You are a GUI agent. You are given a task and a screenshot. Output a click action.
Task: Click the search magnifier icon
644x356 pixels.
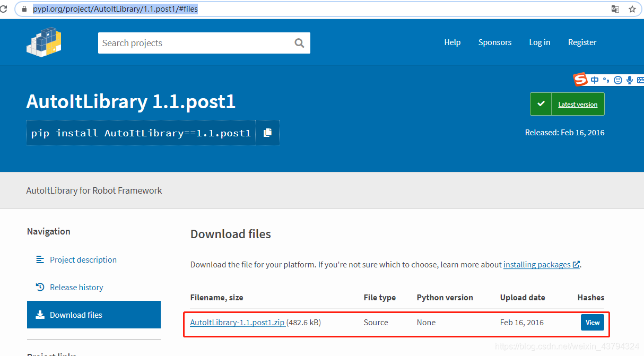pyautogui.click(x=300, y=43)
